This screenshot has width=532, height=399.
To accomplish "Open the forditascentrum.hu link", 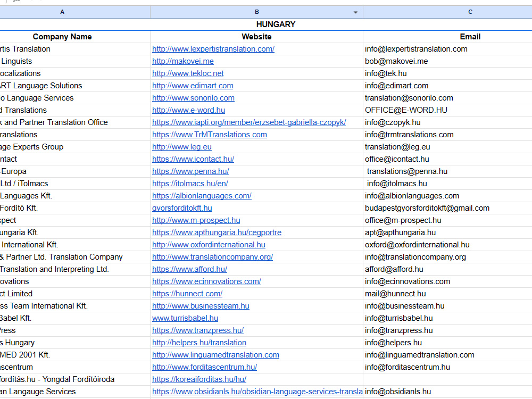I will point(204,367).
